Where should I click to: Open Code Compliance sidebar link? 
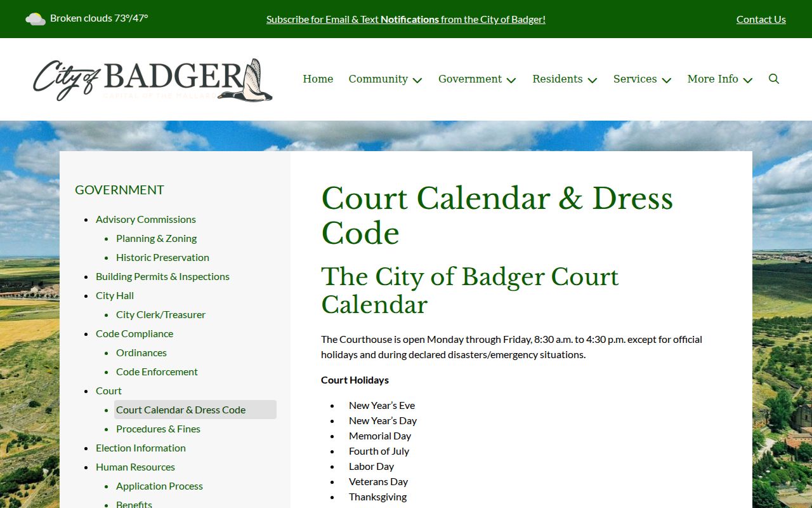tap(134, 333)
